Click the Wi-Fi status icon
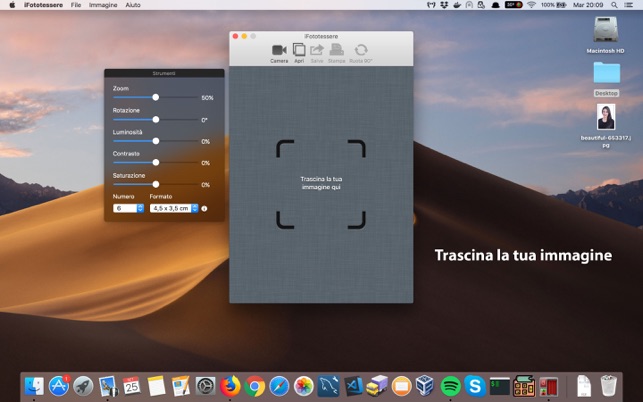 click(531, 5)
